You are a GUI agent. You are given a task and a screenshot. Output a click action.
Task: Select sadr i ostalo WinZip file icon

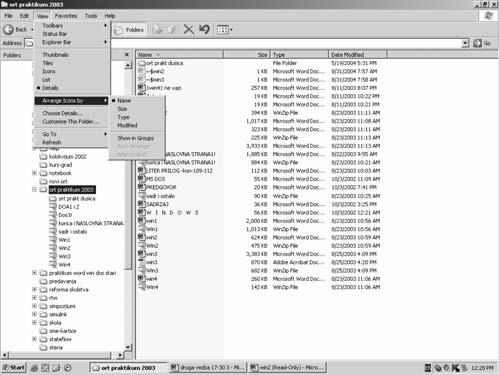pos(142,196)
